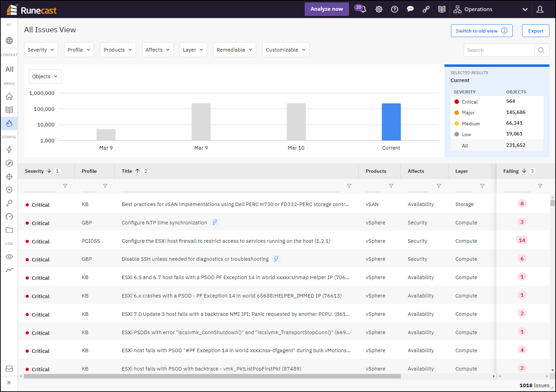Click the Export button
This screenshot has width=556, height=392.
(x=536, y=31)
